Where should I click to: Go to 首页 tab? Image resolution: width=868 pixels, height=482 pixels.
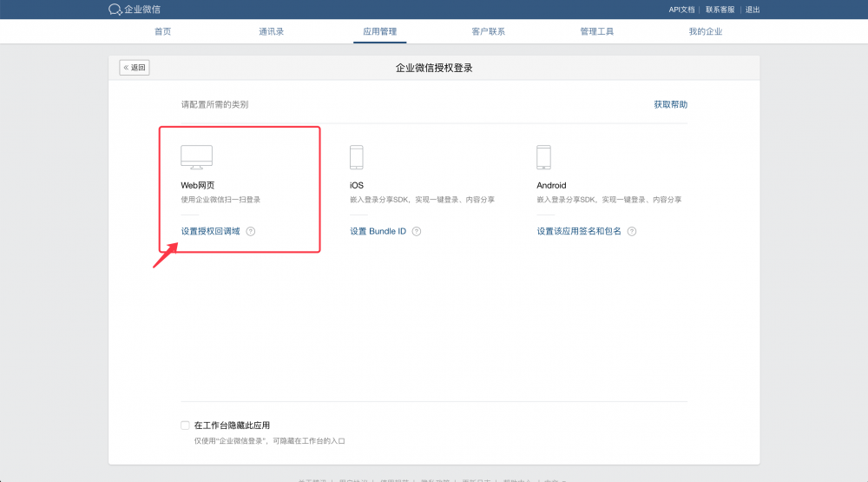coord(163,31)
